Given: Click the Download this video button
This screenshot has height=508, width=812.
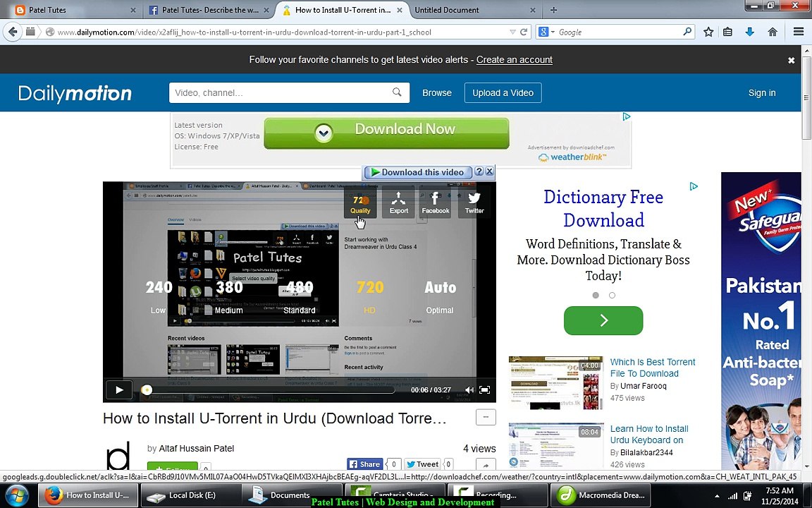Looking at the screenshot, I should 418,172.
